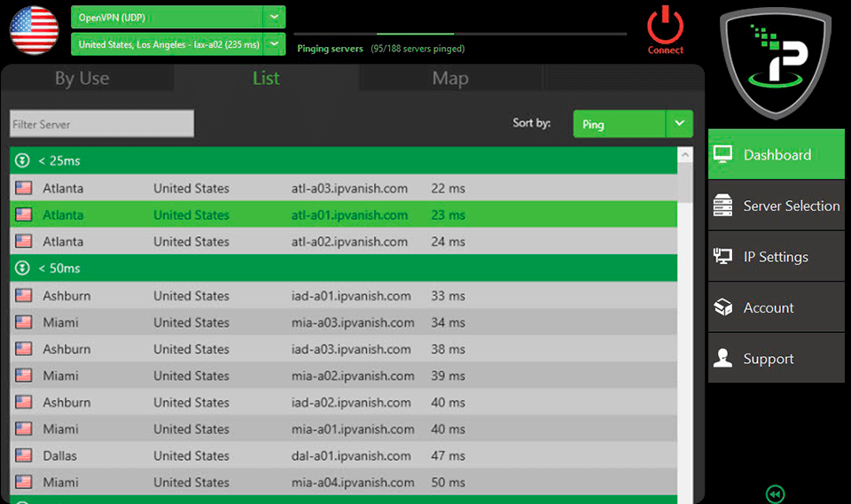Open the OpenVPN (UDP) protocol dropdown
The height and width of the screenshot is (504, 851).
coord(274,17)
